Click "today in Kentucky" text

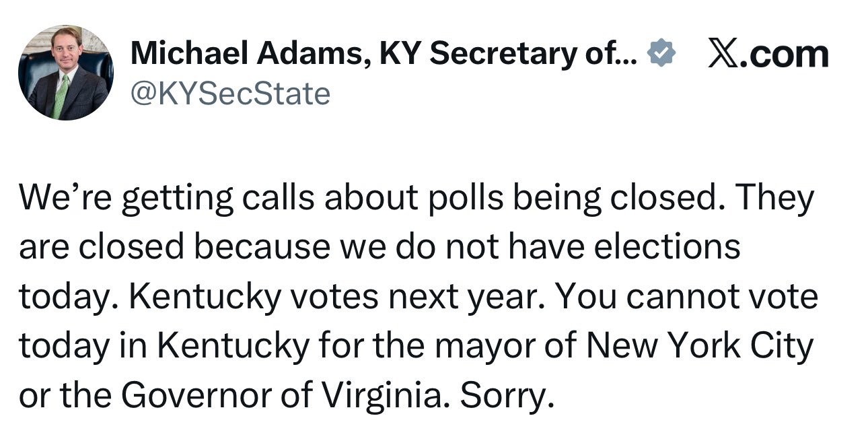coord(164,347)
